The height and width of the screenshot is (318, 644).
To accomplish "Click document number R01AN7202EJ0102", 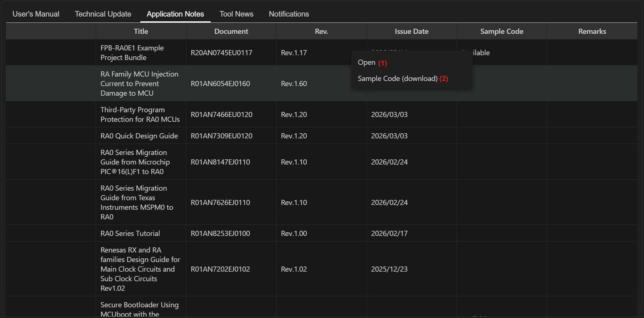I will click(x=220, y=269).
